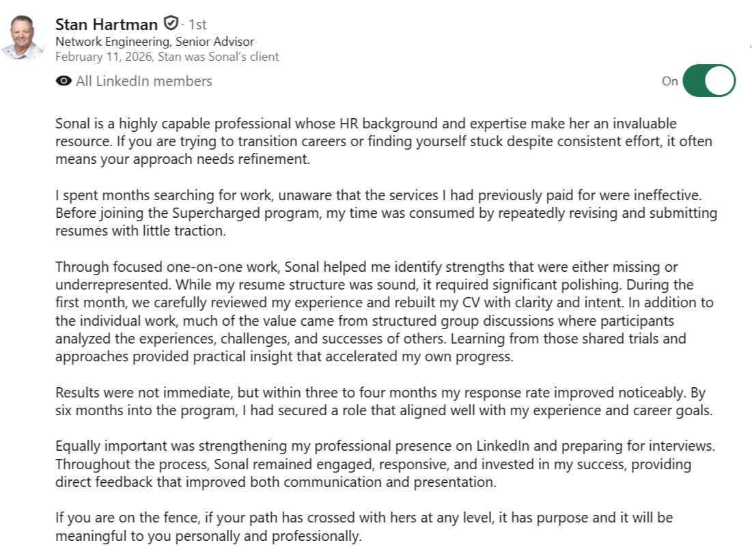
Task: Click the text Stan was Sonal's client
Action: click(x=218, y=57)
